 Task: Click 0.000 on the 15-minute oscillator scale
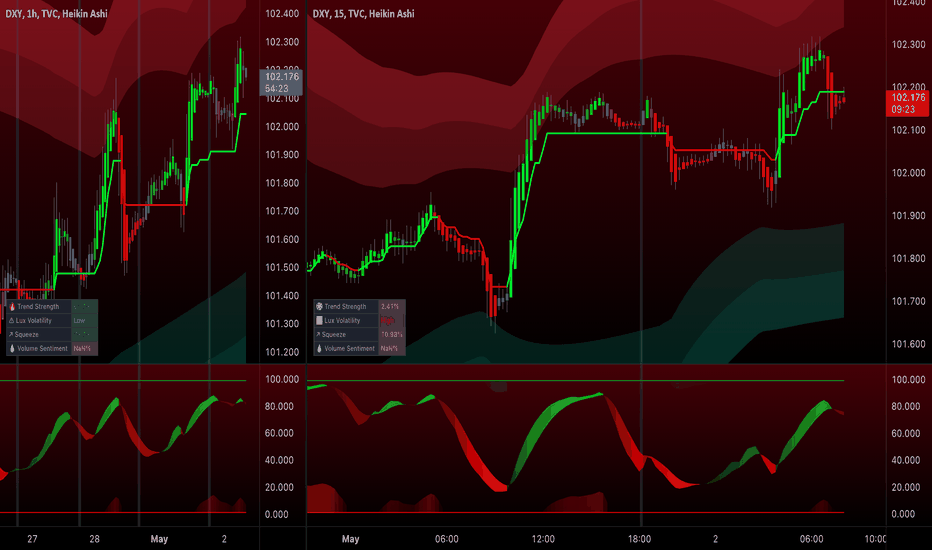pyautogui.click(x=903, y=514)
